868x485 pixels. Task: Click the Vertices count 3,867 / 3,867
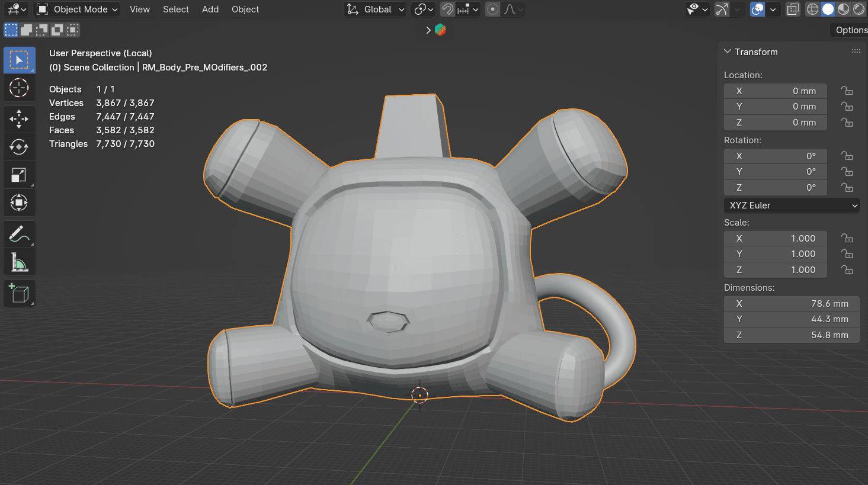125,103
